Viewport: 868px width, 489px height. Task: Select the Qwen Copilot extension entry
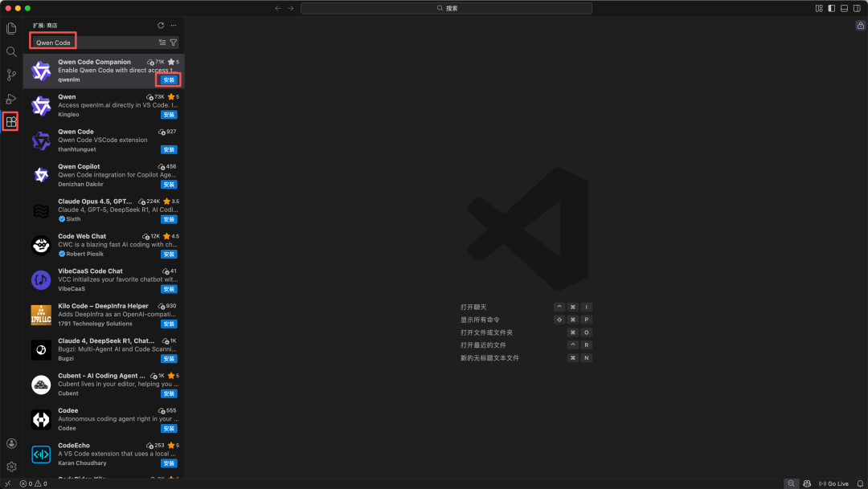tap(103, 175)
